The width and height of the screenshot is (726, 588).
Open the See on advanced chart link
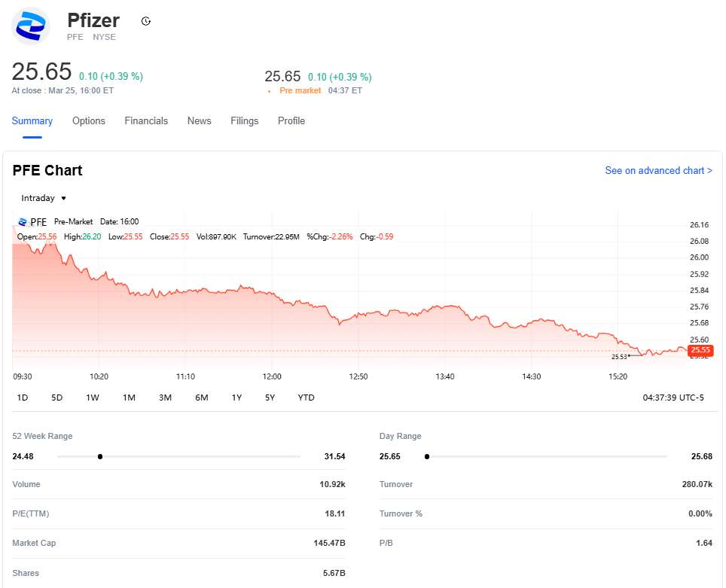point(658,171)
